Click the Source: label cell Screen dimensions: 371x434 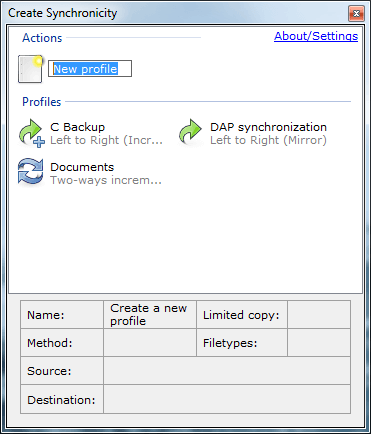(62, 371)
